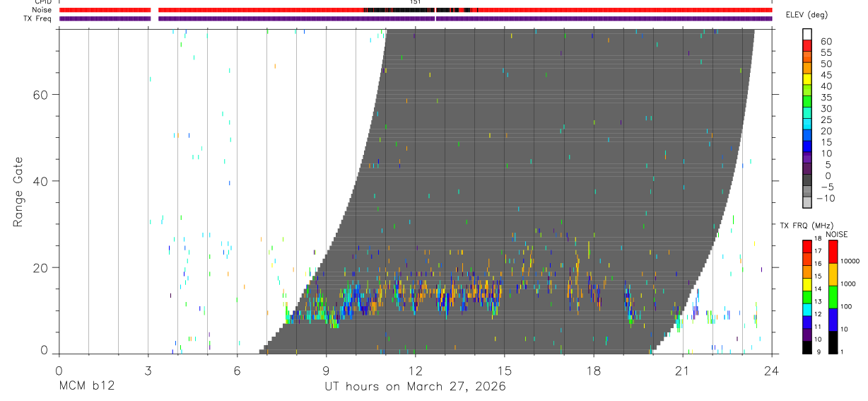Select the "NOISE" legend title at right
The width and height of the screenshot is (868, 401).
(837, 234)
